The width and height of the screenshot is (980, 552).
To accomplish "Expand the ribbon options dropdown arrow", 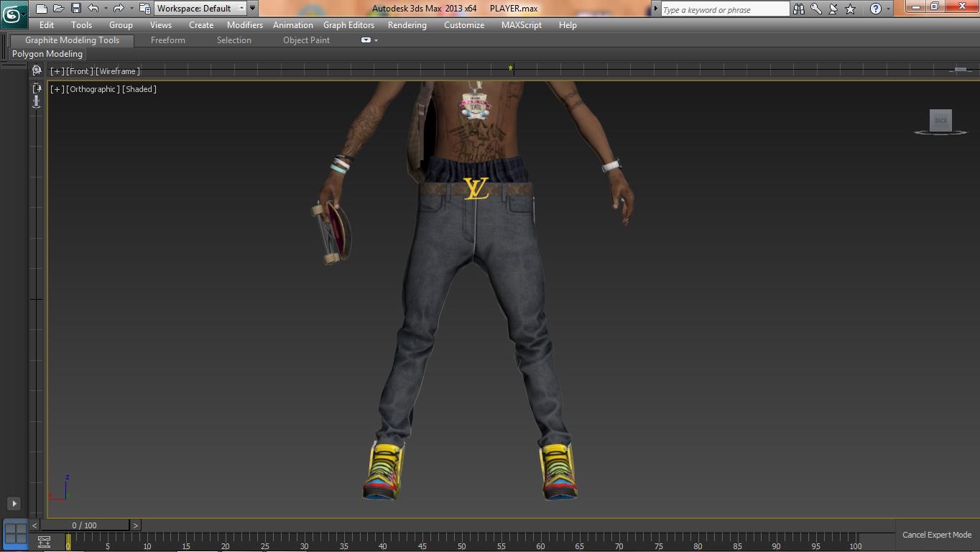I will point(376,40).
